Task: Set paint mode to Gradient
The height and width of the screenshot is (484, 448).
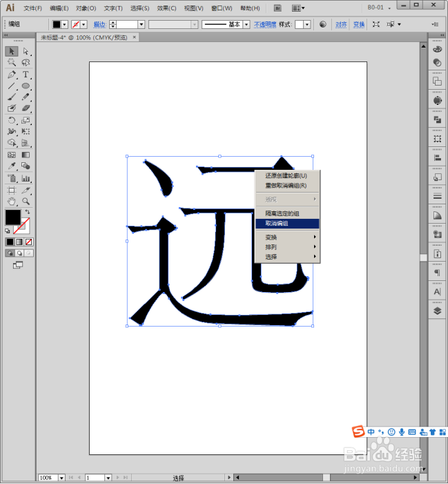Action: click(19, 242)
